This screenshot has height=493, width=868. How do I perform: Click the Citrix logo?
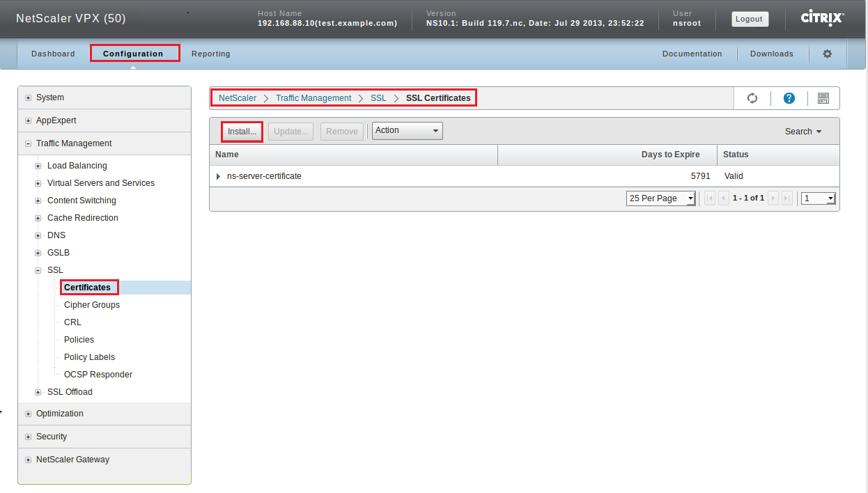[x=822, y=19]
